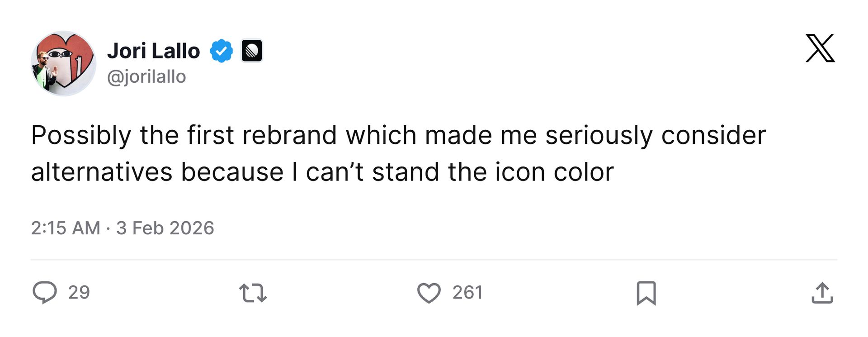Screen dimensions: 868x337
Task: Open Jori Lallo's profile picture
Action: click(x=63, y=63)
